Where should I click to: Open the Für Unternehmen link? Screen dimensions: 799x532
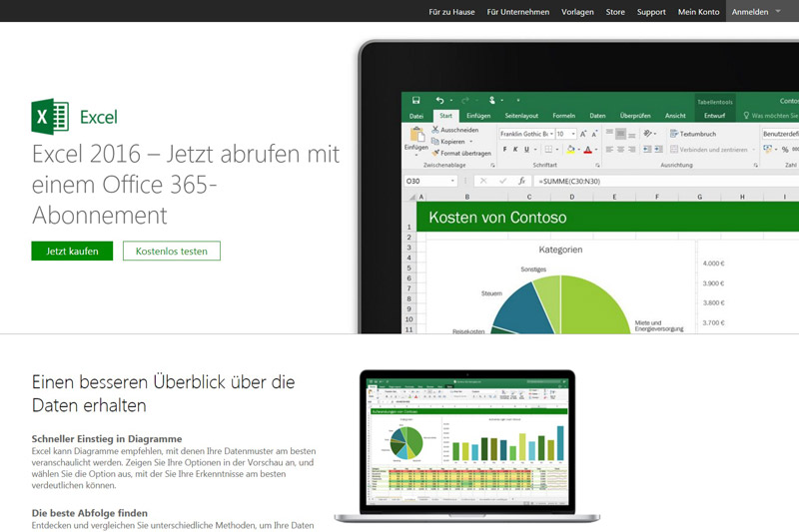[517, 12]
